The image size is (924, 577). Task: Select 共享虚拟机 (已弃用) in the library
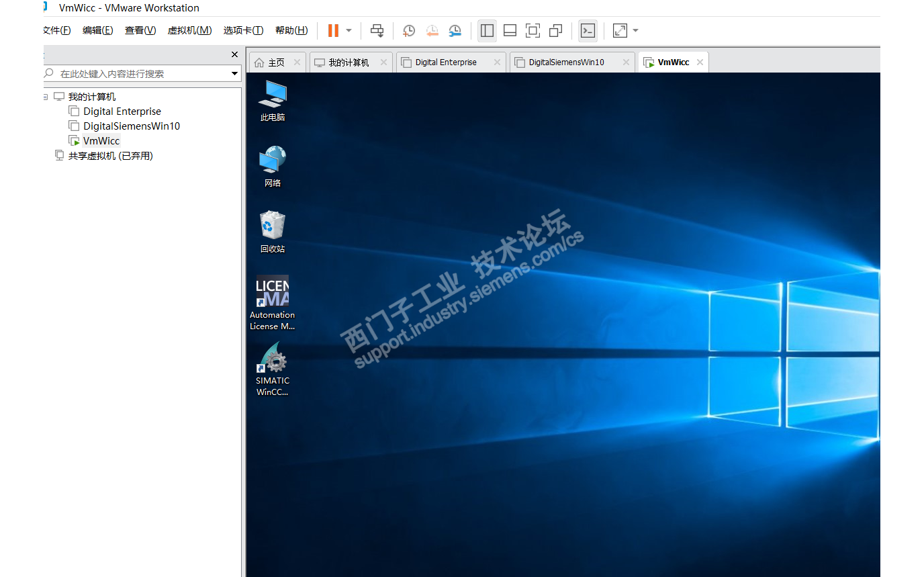[111, 156]
